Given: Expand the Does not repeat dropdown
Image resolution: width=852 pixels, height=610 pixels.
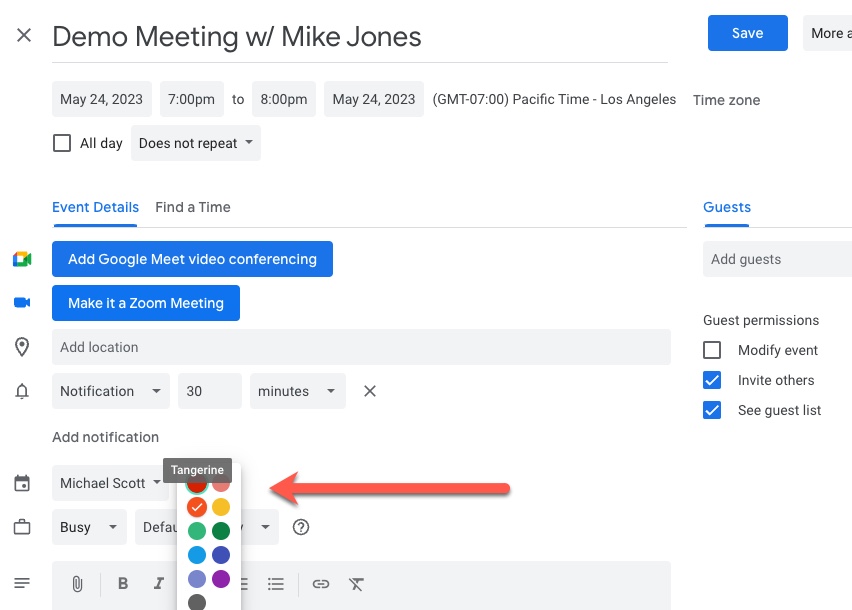Looking at the screenshot, I should pos(196,143).
